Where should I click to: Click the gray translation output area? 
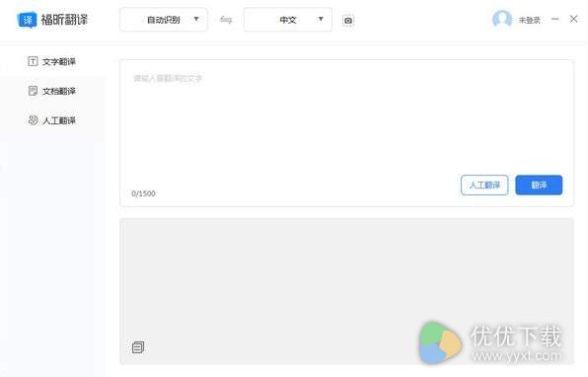(347, 291)
